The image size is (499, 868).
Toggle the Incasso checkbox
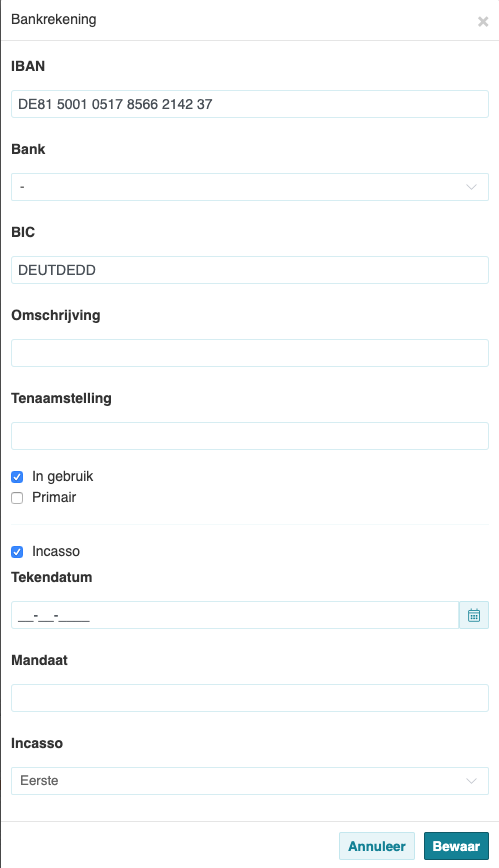17,552
